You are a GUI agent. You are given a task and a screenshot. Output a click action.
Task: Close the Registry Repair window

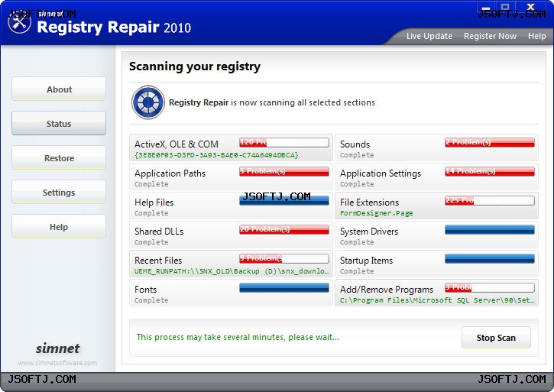click(x=530, y=7)
